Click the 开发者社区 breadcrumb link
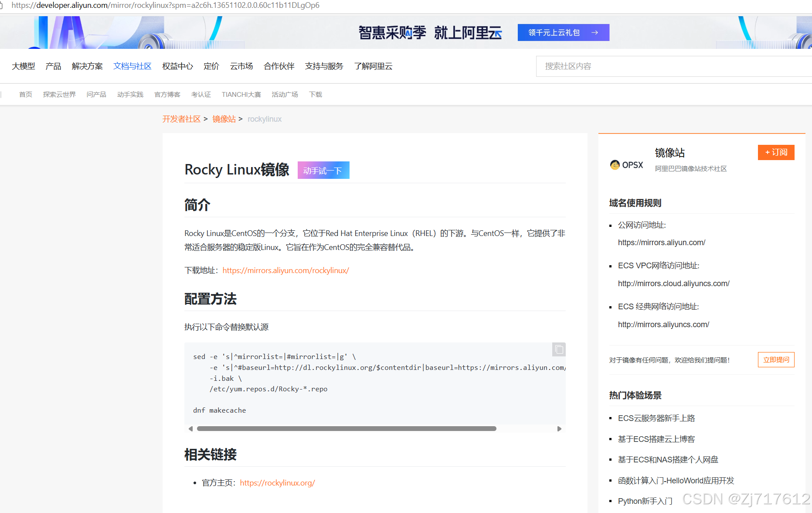This screenshot has height=513, width=812. pyautogui.click(x=181, y=119)
